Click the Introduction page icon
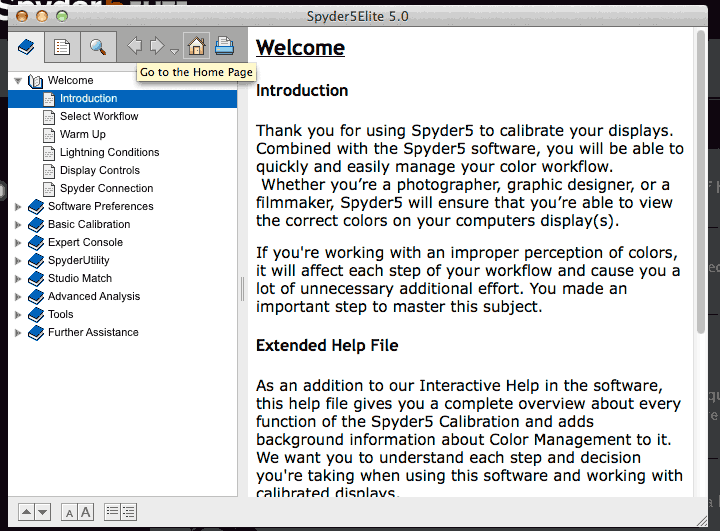 click(x=49, y=99)
